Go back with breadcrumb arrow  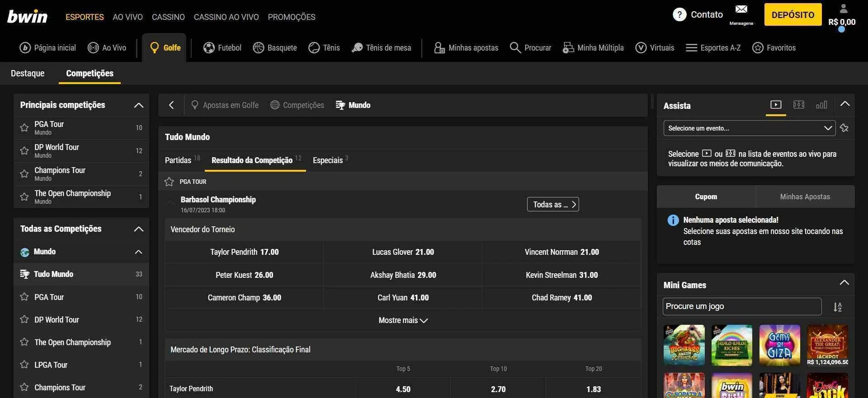coord(171,105)
